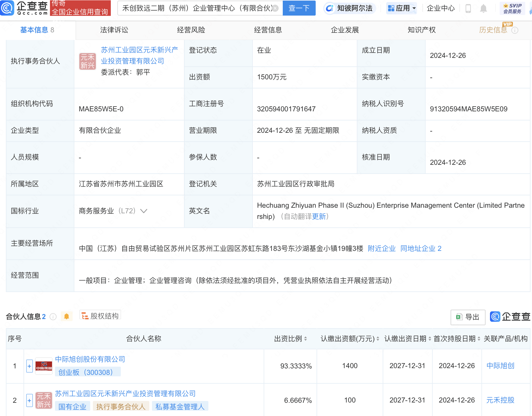Screen dimensions: 532x416
Task: Open related product 中际旭创
Action: [x=500, y=366]
